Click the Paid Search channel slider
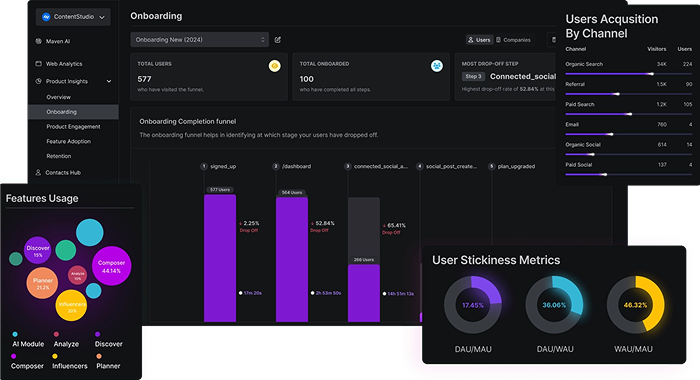 click(629, 114)
